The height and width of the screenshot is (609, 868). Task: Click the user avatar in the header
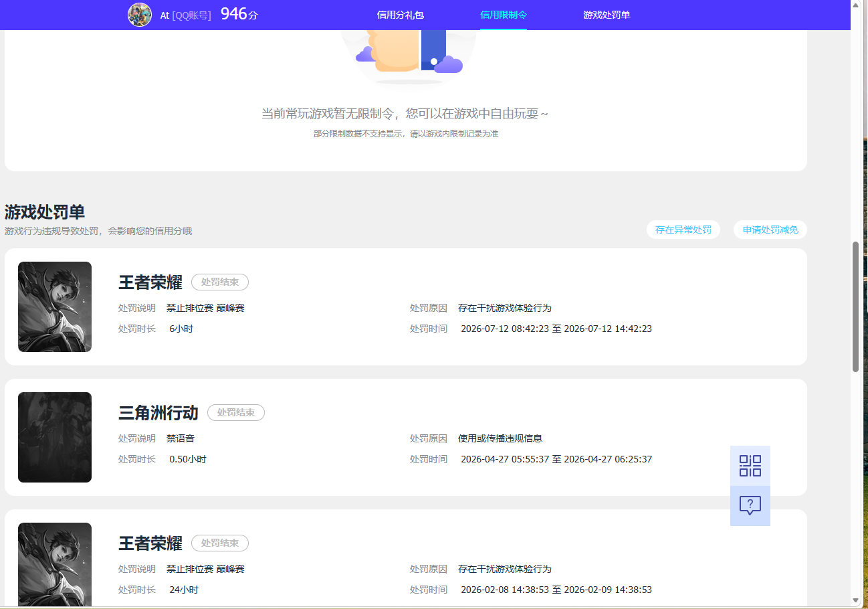[140, 15]
